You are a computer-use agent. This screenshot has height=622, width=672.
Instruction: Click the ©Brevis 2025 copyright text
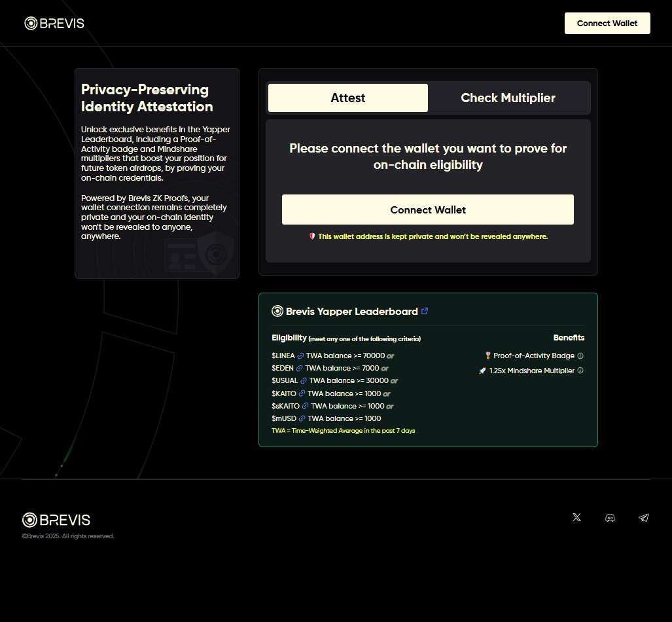68,536
